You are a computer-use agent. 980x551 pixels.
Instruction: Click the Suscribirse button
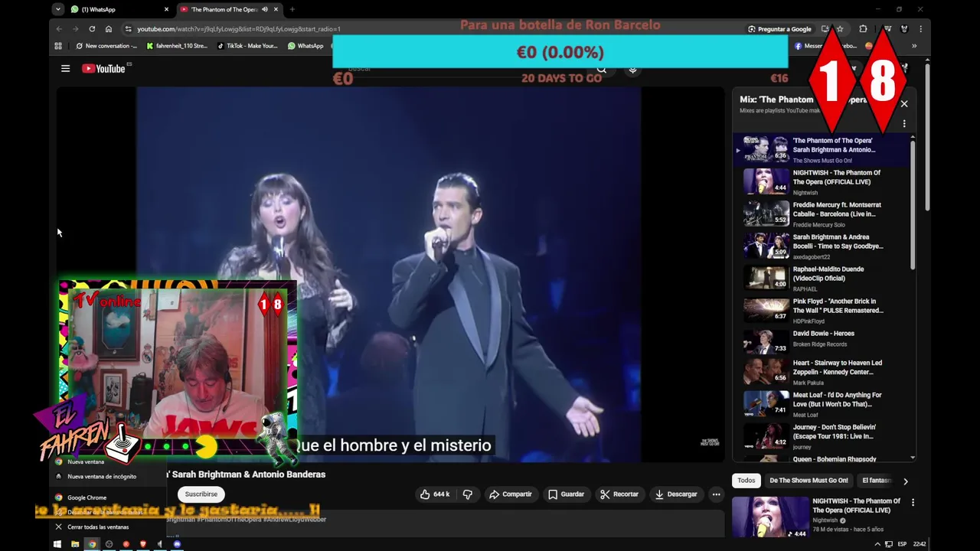click(201, 494)
